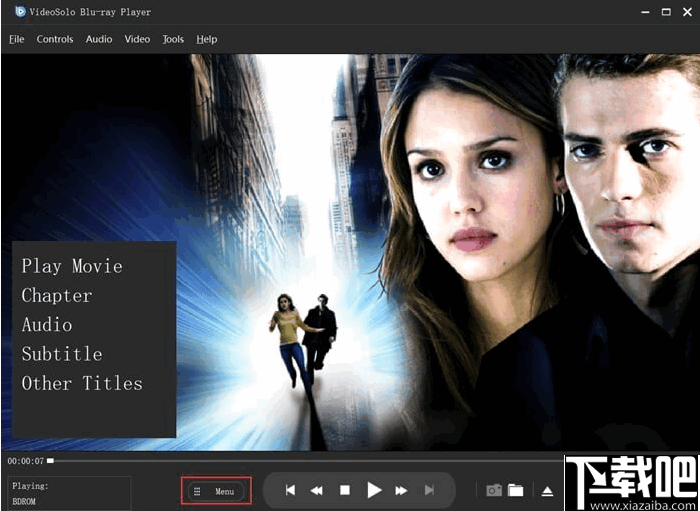
Task: Rewind the movie playback
Action: (x=317, y=491)
